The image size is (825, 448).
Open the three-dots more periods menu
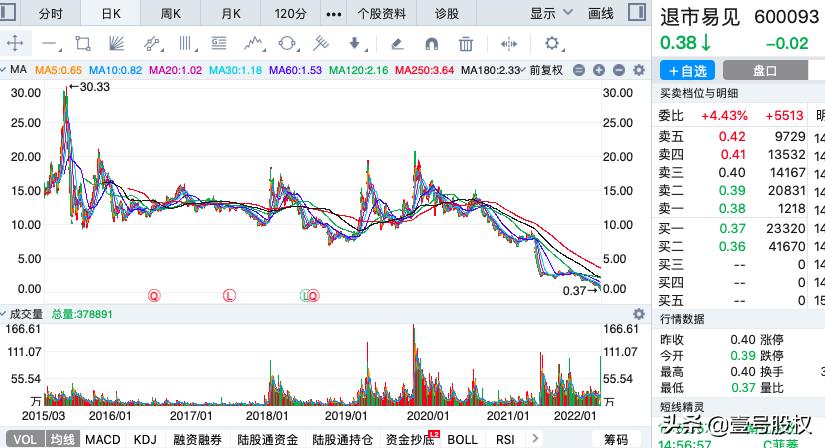point(334,14)
